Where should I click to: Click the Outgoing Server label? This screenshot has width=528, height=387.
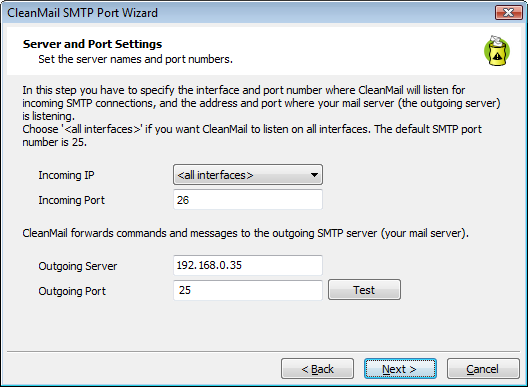[x=77, y=266]
